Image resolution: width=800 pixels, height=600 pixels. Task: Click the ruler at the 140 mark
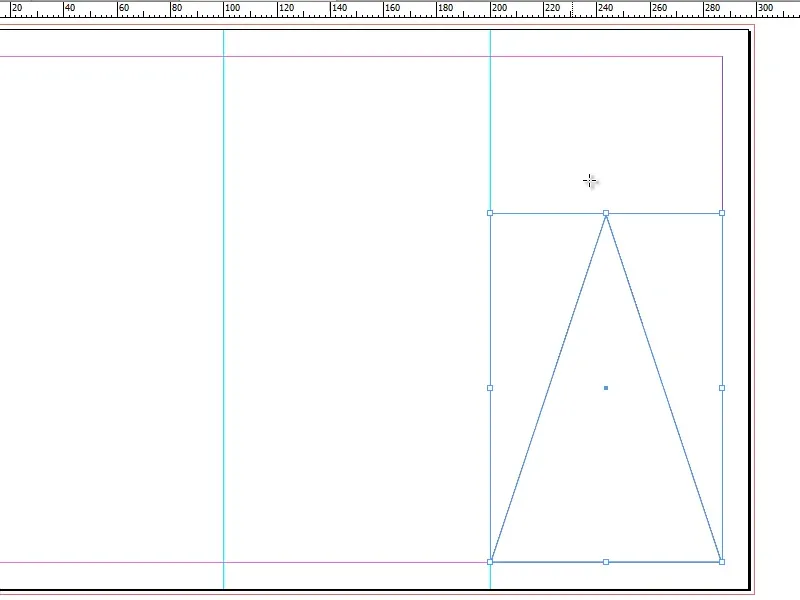click(339, 8)
